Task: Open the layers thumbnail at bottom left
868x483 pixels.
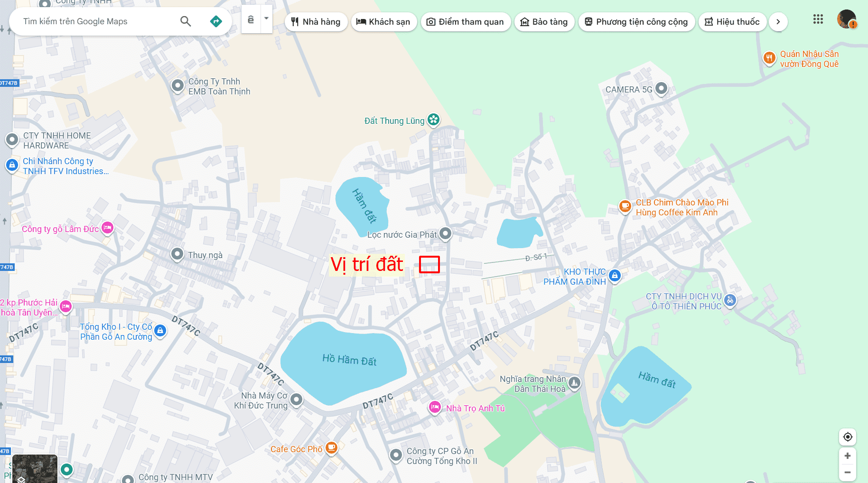Action: 35,469
